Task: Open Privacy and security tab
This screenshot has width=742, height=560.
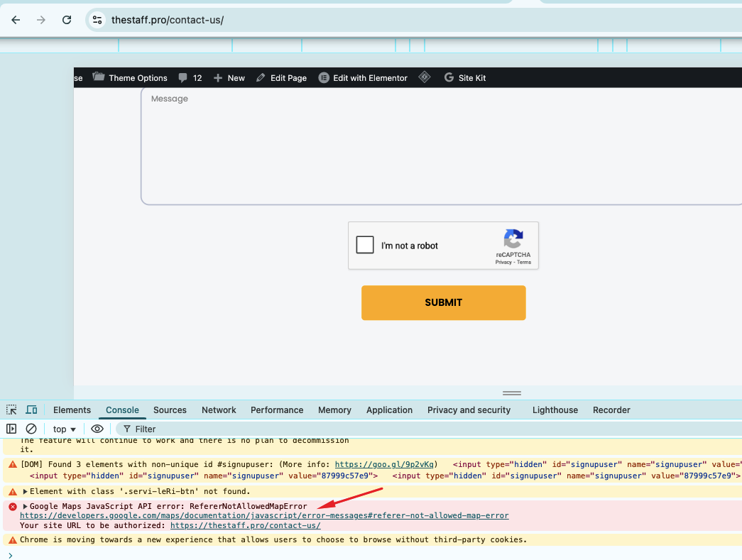Action: 469,410
